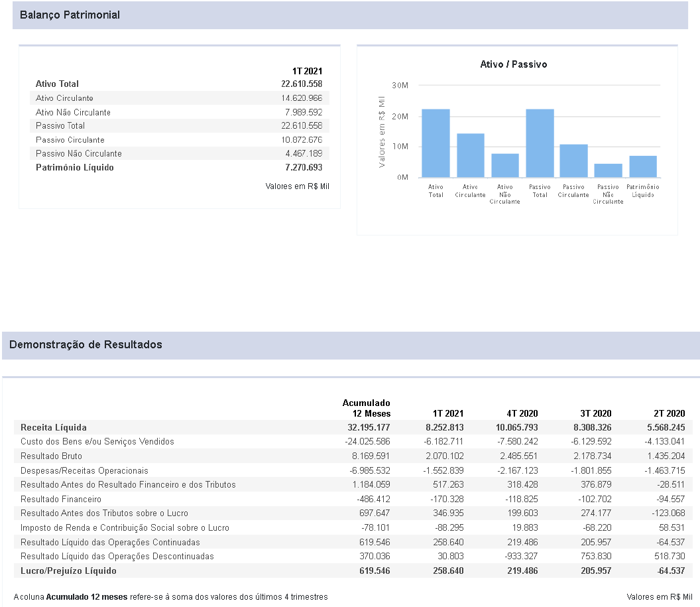Image resolution: width=700 pixels, height=607 pixels.
Task: Click the Ativo Circulante chart bar
Action: [470, 156]
